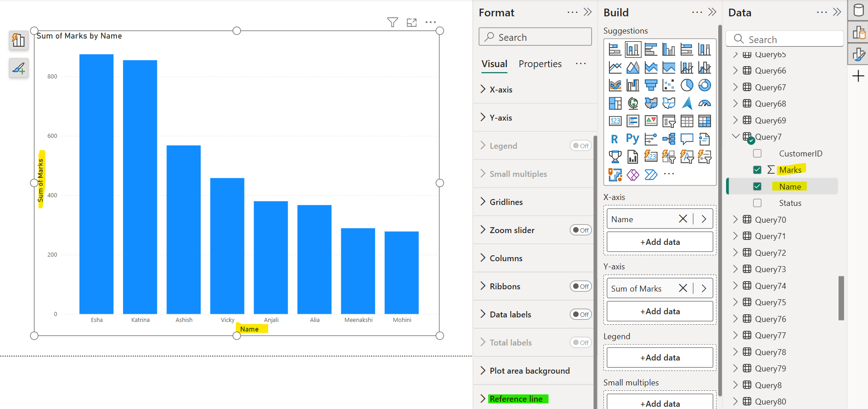This screenshot has width=868, height=409.
Task: Remove Name from the X-axis field
Action: [683, 219]
